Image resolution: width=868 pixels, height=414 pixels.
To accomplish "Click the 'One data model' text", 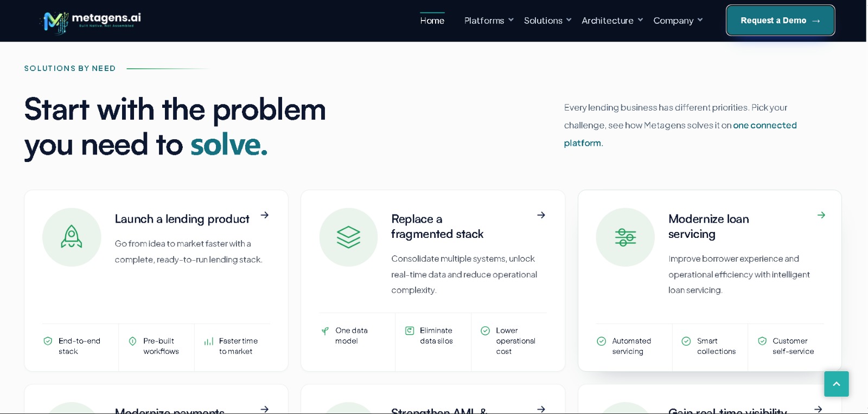I will point(352,335).
